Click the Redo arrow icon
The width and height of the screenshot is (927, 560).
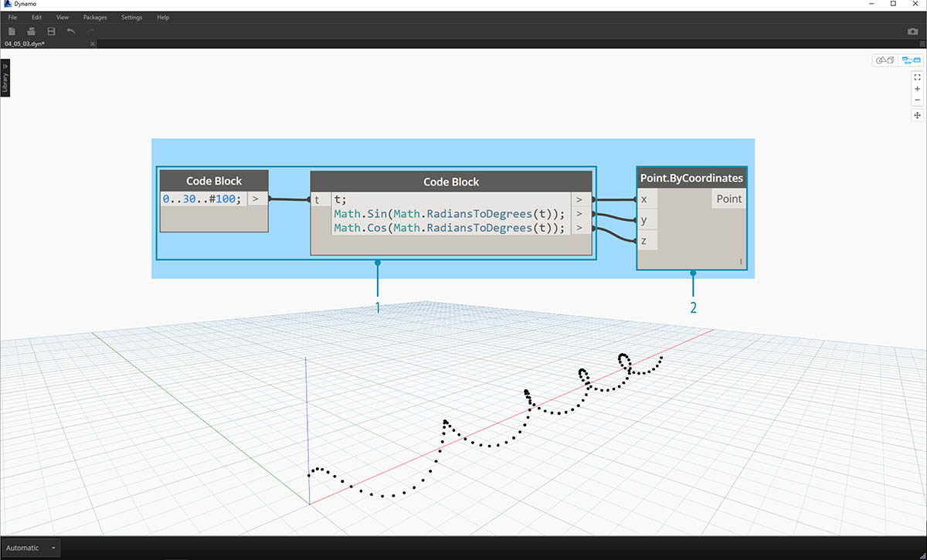[90, 31]
